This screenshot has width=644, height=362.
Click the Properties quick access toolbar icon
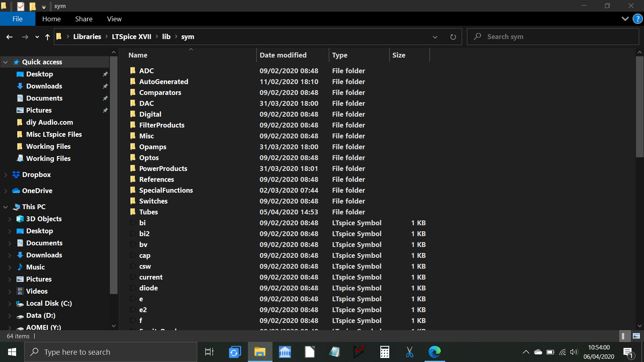tap(21, 6)
